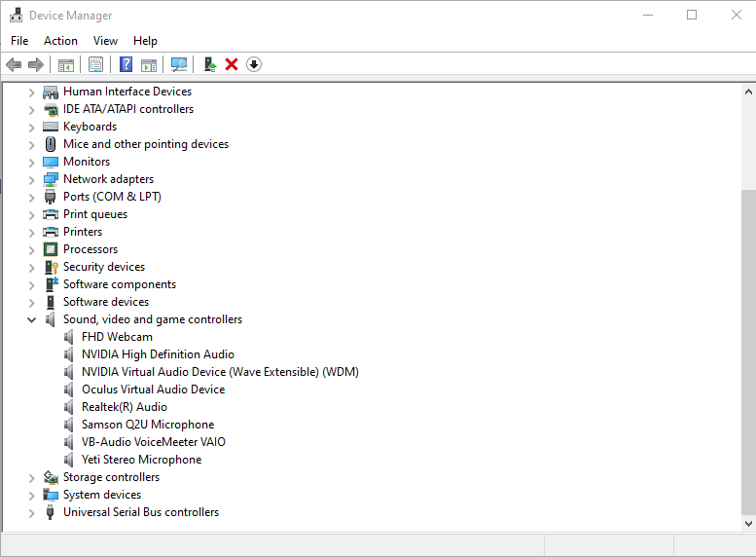Click the Monitors category icon
The image size is (756, 557).
click(x=51, y=162)
